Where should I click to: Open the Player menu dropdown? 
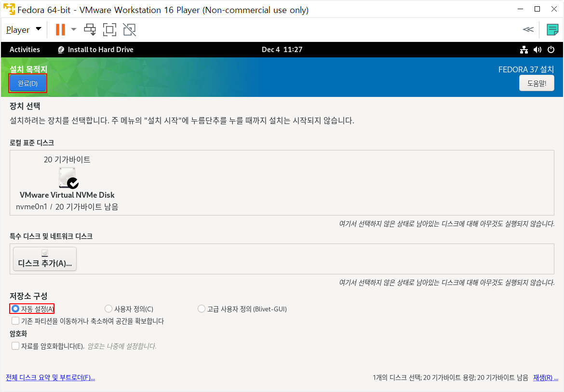24,29
